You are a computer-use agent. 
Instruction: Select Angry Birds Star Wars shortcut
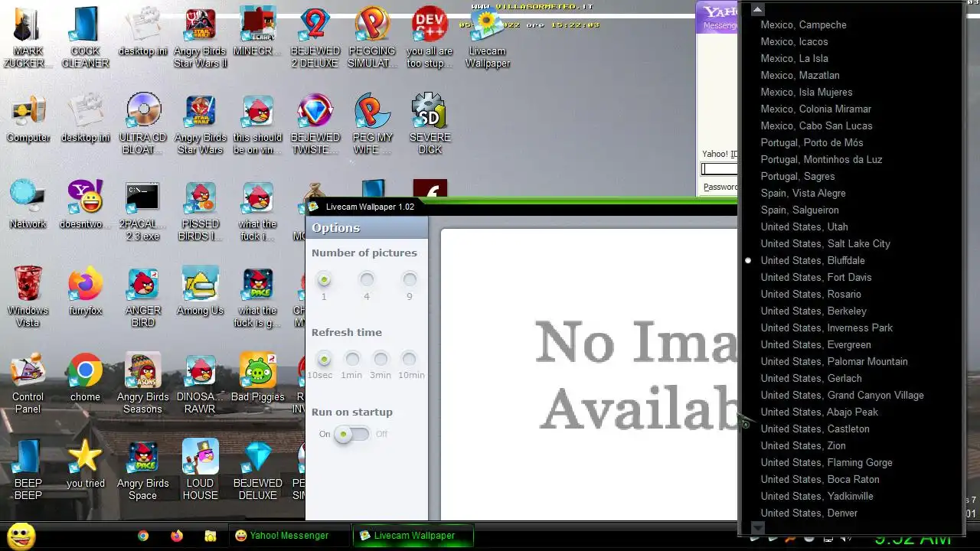click(200, 125)
